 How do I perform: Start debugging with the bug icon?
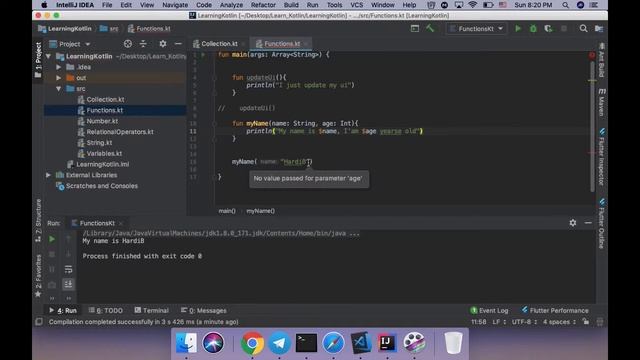pos(533,29)
